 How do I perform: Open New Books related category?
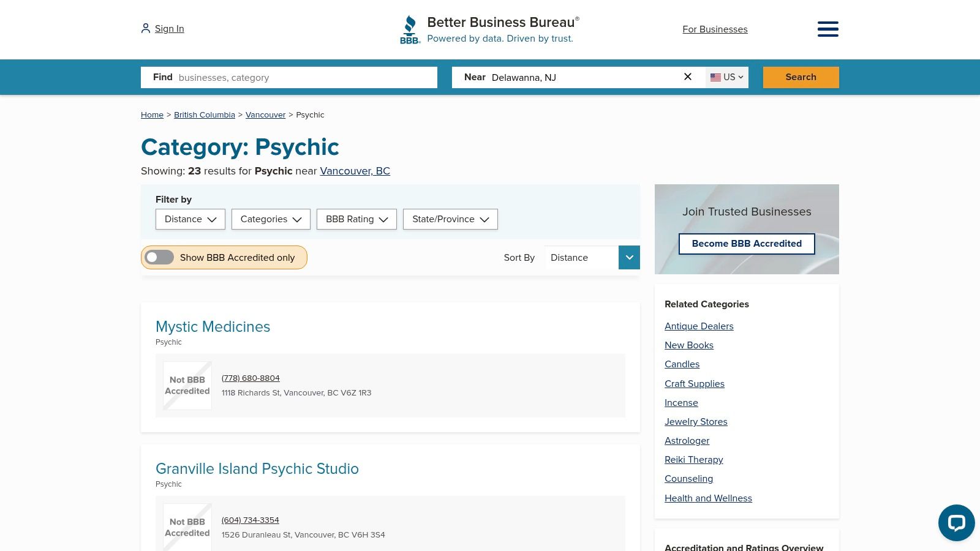(x=689, y=345)
